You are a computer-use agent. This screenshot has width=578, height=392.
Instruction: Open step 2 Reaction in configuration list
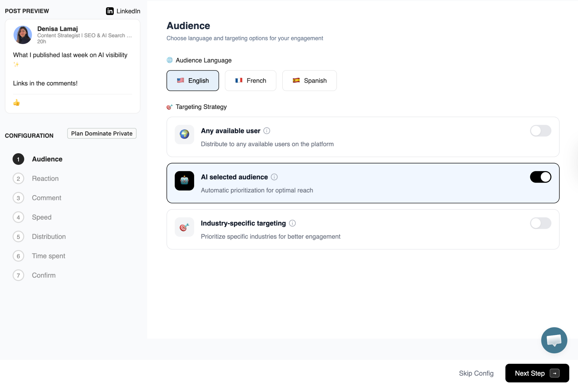click(x=45, y=178)
